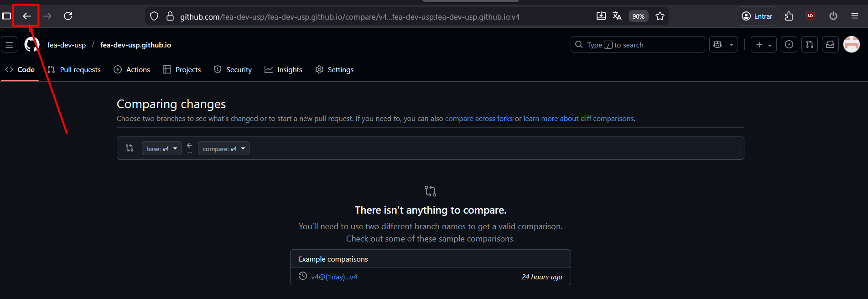The height and width of the screenshot is (299, 868).
Task: Open the create new plus dropdown
Action: [x=764, y=45]
